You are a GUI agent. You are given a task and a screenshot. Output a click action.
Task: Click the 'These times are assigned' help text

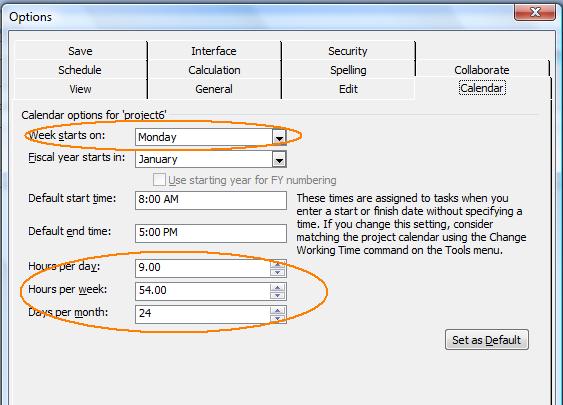click(411, 224)
